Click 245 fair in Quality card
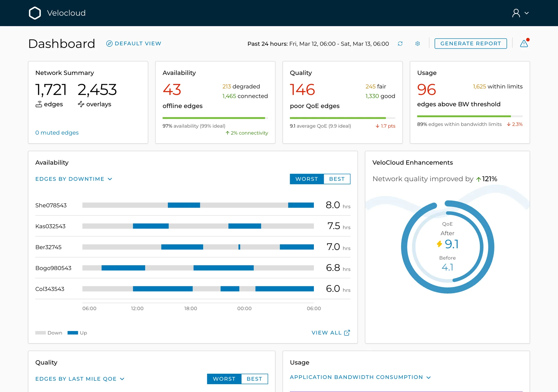 (376, 87)
